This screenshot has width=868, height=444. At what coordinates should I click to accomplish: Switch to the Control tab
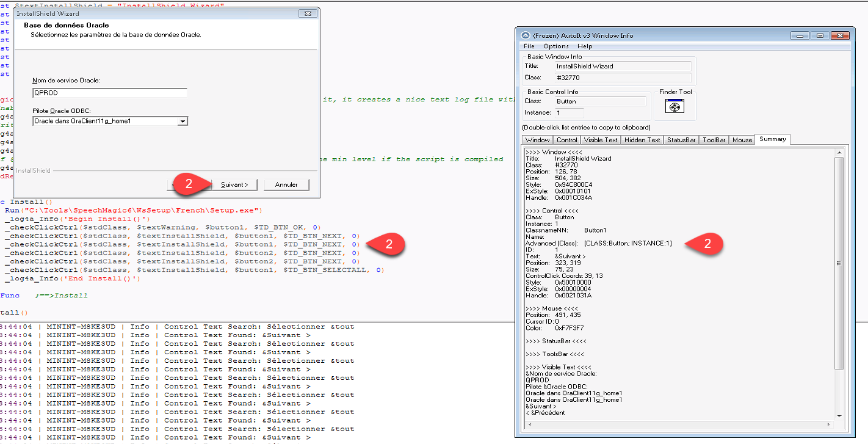pos(567,140)
